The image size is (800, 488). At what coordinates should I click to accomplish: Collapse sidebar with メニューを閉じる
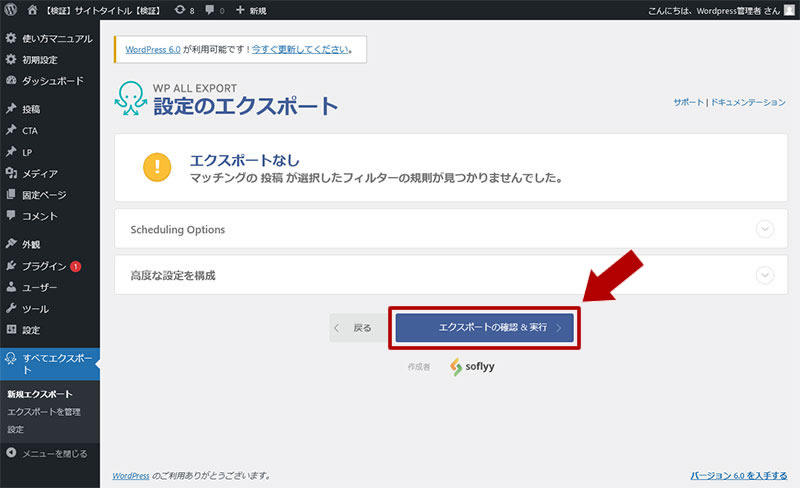(x=47, y=452)
